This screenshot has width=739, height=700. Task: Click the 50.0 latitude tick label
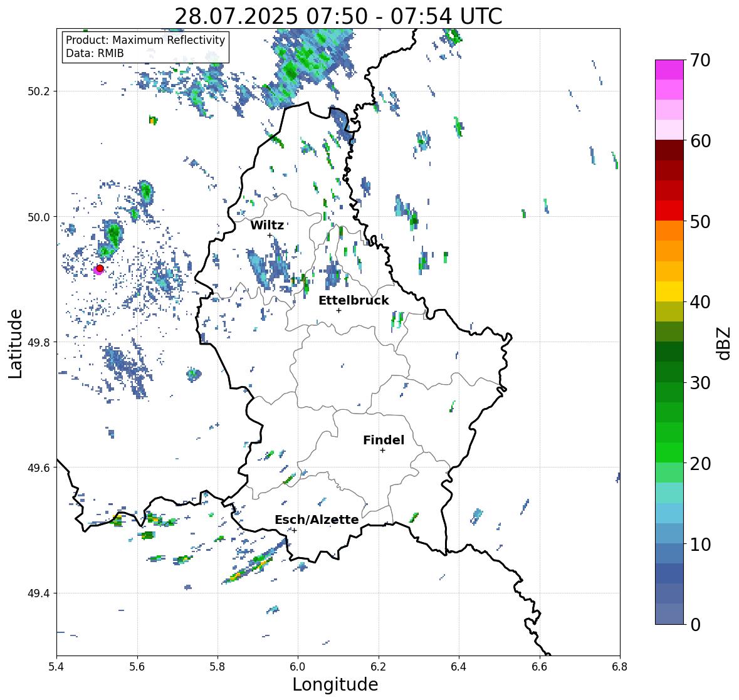(39, 217)
